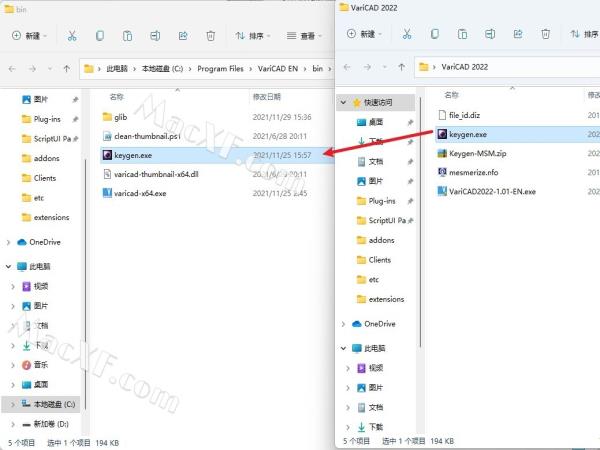
Task: Click Copy icon in VariCAD 2022 window
Action: [435, 34]
